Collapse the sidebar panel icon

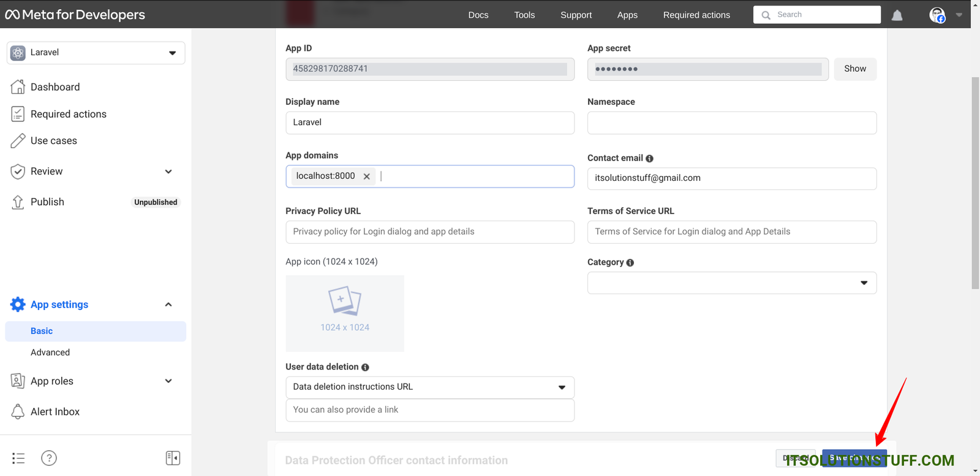173,458
